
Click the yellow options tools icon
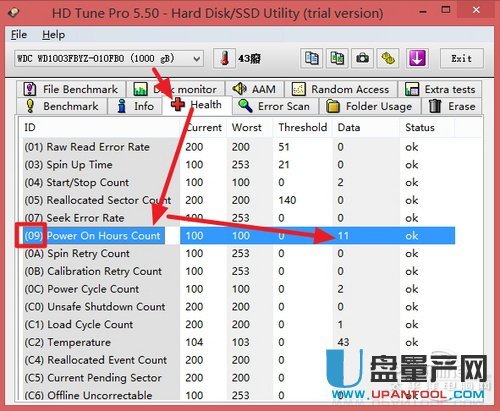[x=388, y=59]
